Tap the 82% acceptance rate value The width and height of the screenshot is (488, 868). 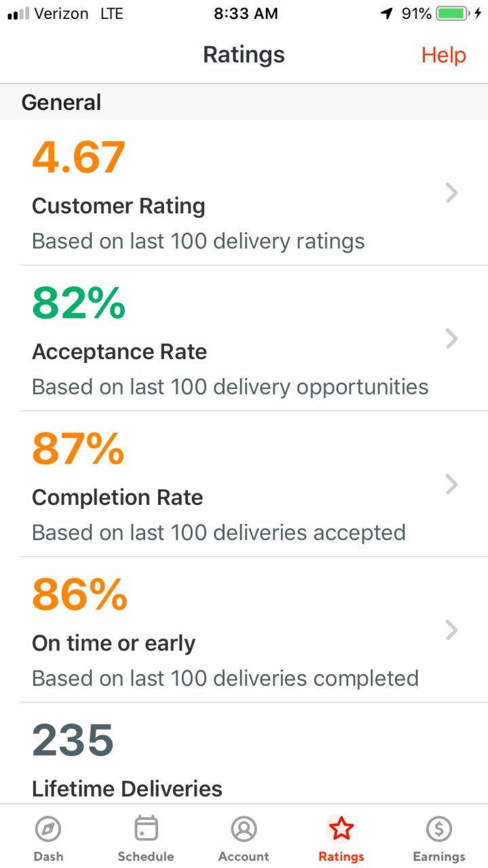(79, 303)
